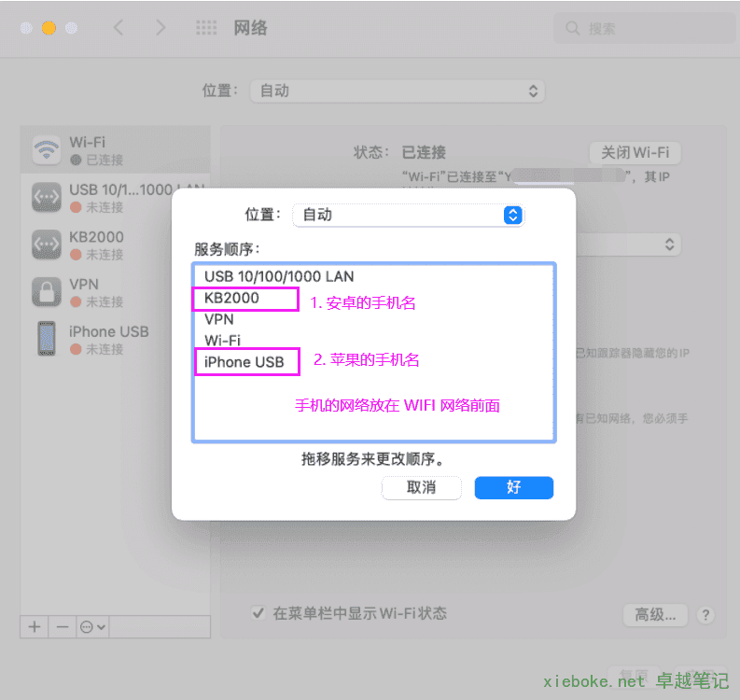The width and height of the screenshot is (740, 700).
Task: Select the VPN lock icon in sidebar
Action: click(x=46, y=291)
